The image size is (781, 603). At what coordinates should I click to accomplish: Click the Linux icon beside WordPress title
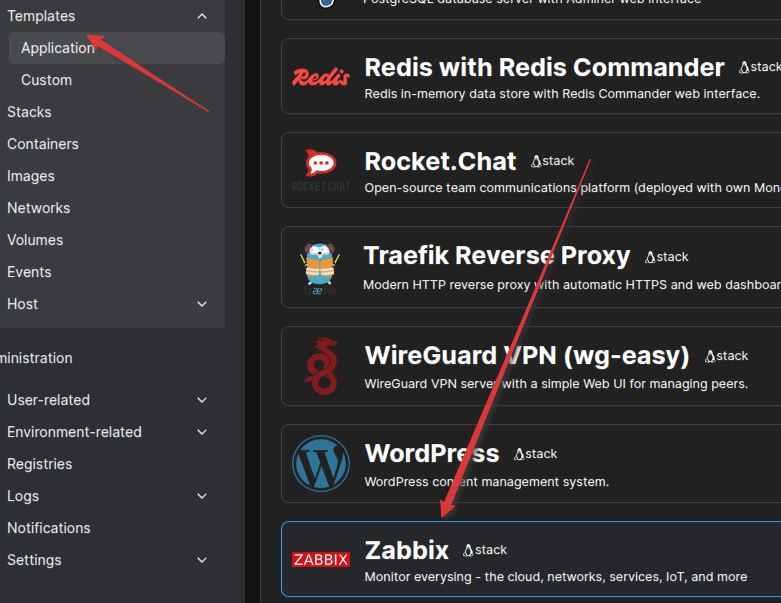(x=519, y=454)
